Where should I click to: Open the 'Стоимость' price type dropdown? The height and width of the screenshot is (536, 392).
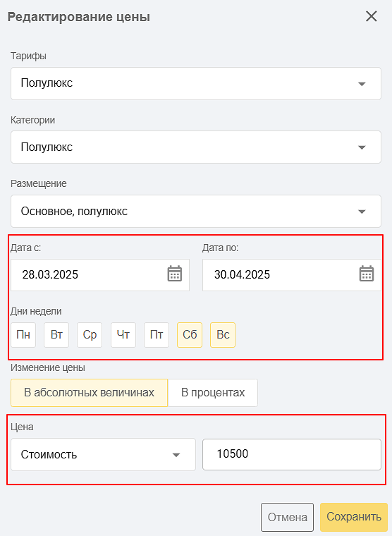(x=103, y=455)
